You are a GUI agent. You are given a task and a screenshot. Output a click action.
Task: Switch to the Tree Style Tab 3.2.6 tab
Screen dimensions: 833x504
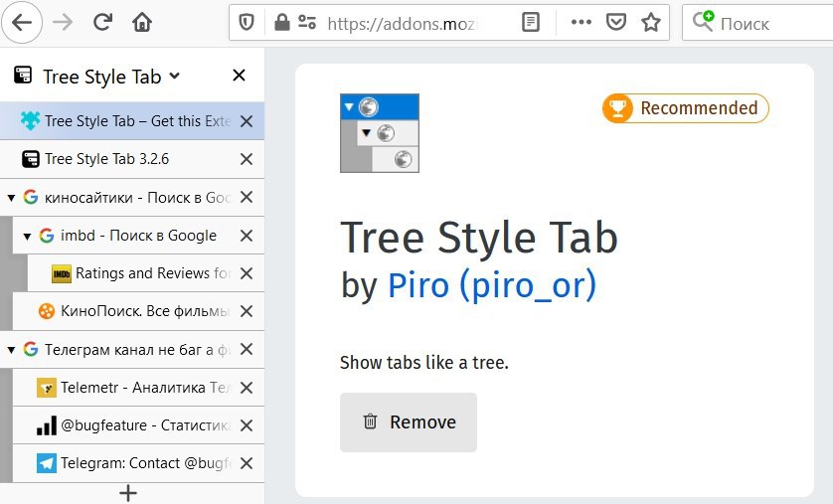pos(132,159)
